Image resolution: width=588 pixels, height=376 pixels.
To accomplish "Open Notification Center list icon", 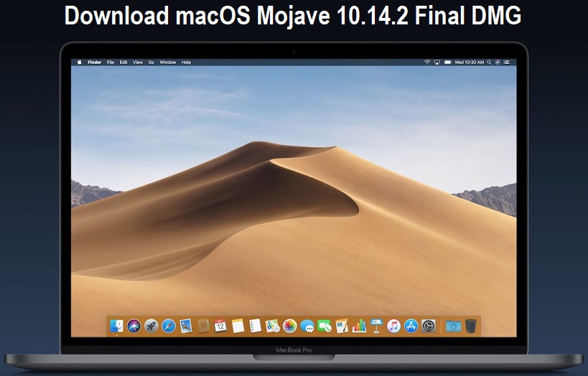I will point(507,62).
